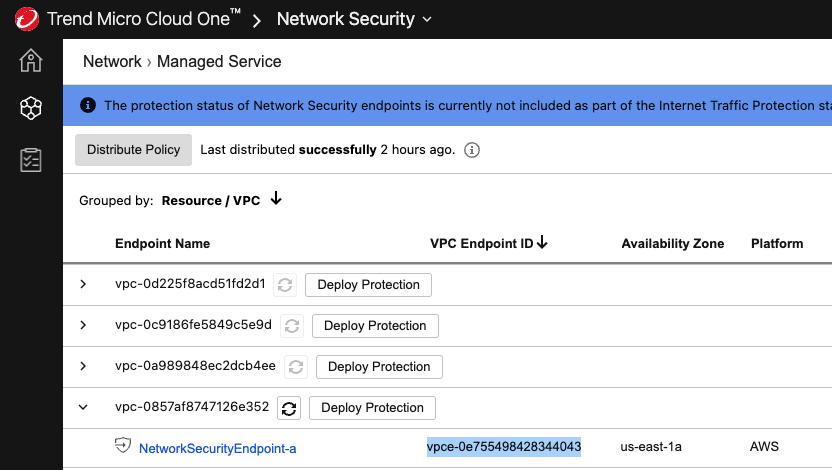Open the Home icon in sidebar
The width and height of the screenshot is (832, 470).
pyautogui.click(x=31, y=60)
